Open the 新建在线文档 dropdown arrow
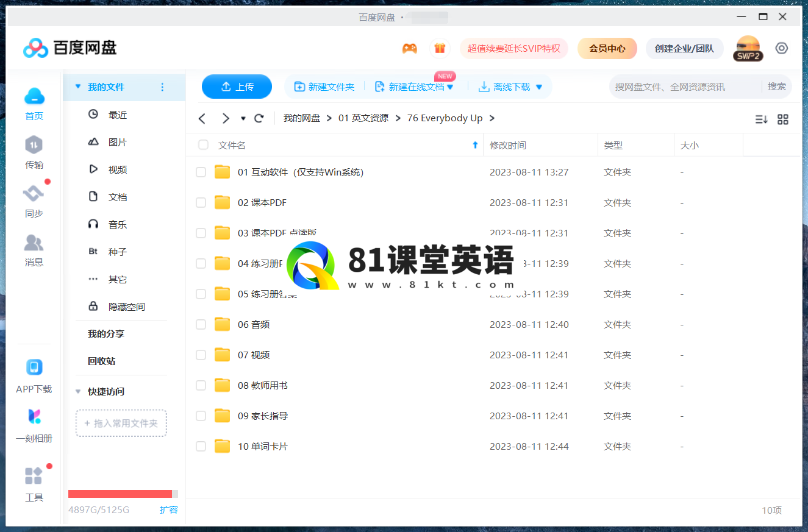The image size is (808, 532). tap(450, 87)
